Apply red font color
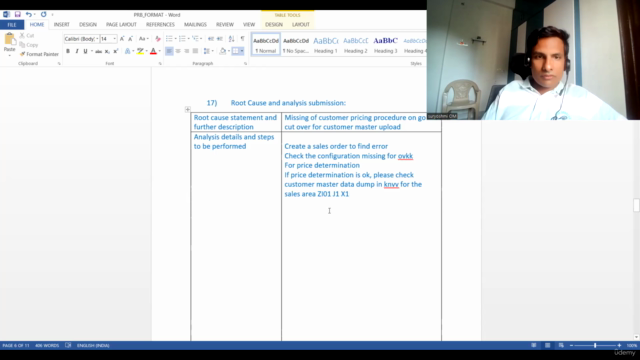640x360 pixels. tap(153, 51)
